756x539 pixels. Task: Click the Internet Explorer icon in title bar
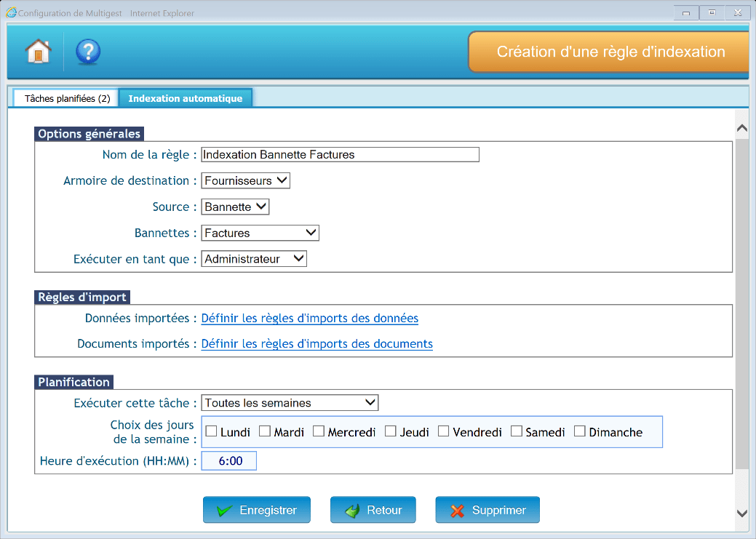[11, 13]
